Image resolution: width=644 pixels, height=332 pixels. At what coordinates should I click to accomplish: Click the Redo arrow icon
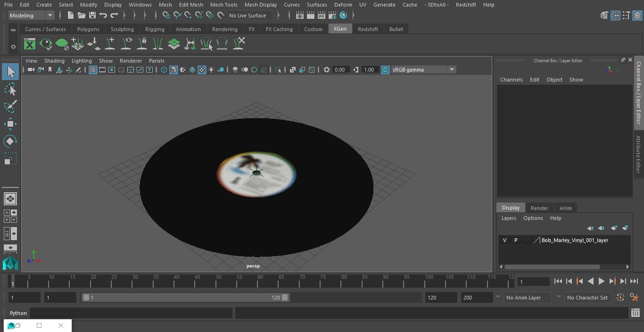tap(114, 16)
